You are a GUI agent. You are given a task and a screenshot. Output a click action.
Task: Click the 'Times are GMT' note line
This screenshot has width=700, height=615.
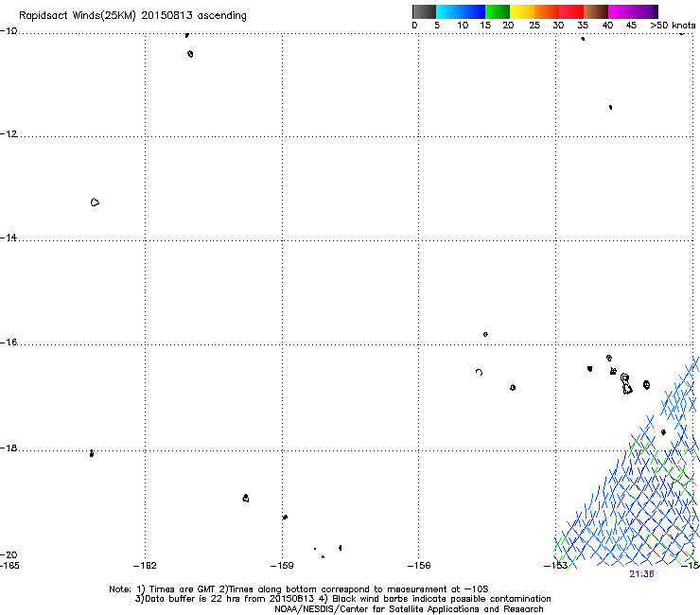(299, 589)
